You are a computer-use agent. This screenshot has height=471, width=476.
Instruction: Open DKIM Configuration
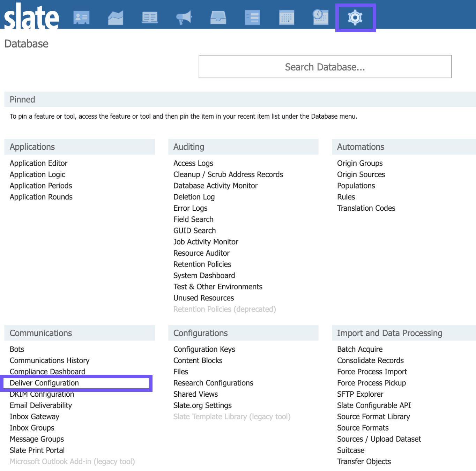click(x=42, y=394)
